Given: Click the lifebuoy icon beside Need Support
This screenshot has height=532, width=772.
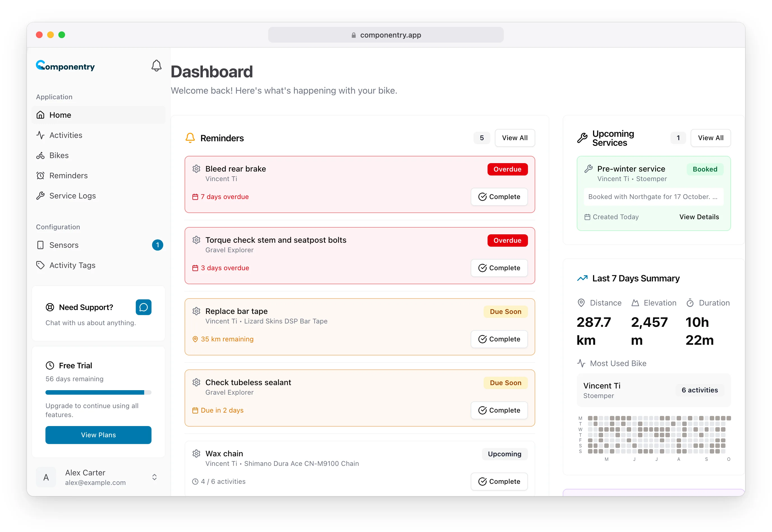Looking at the screenshot, I should click(50, 307).
